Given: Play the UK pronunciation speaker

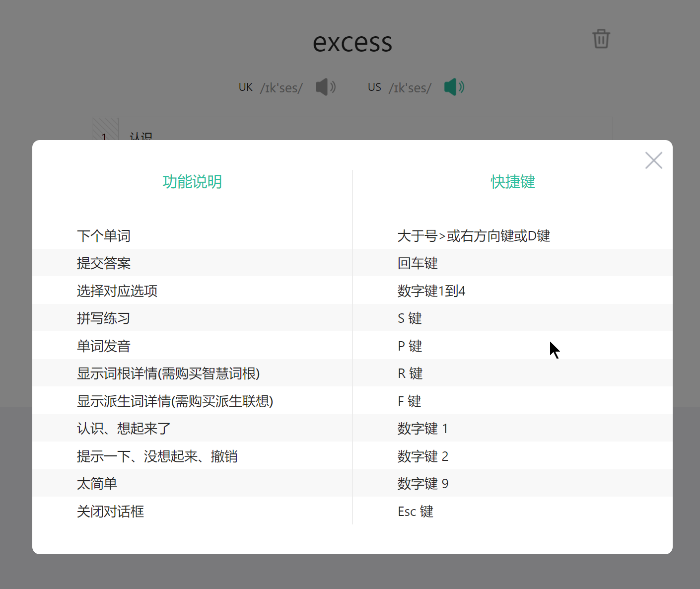Looking at the screenshot, I should point(325,87).
